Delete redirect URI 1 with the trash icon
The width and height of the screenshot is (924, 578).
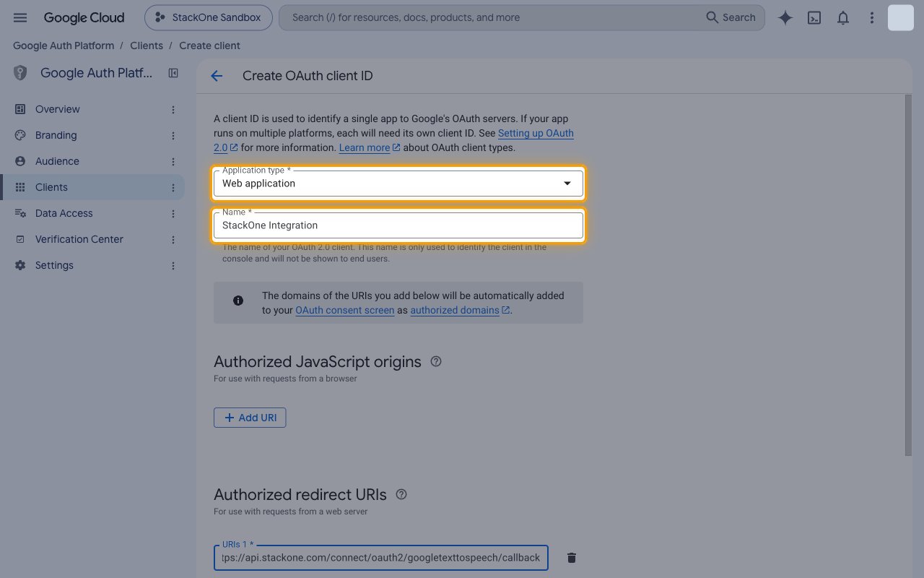tap(572, 558)
